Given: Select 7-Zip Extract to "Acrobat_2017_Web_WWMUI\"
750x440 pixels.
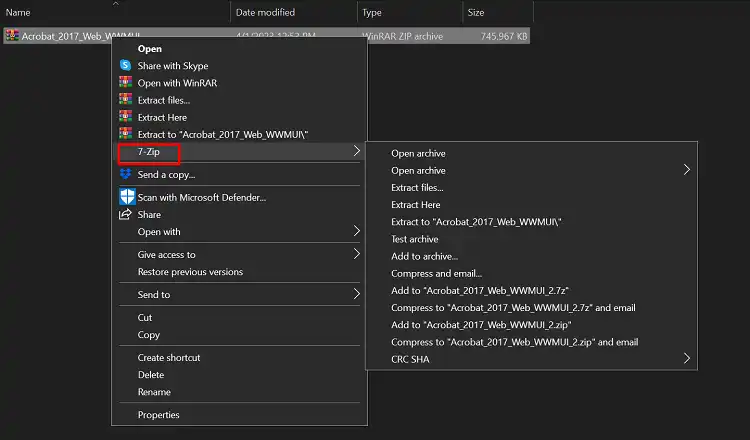Looking at the screenshot, I should (476, 222).
